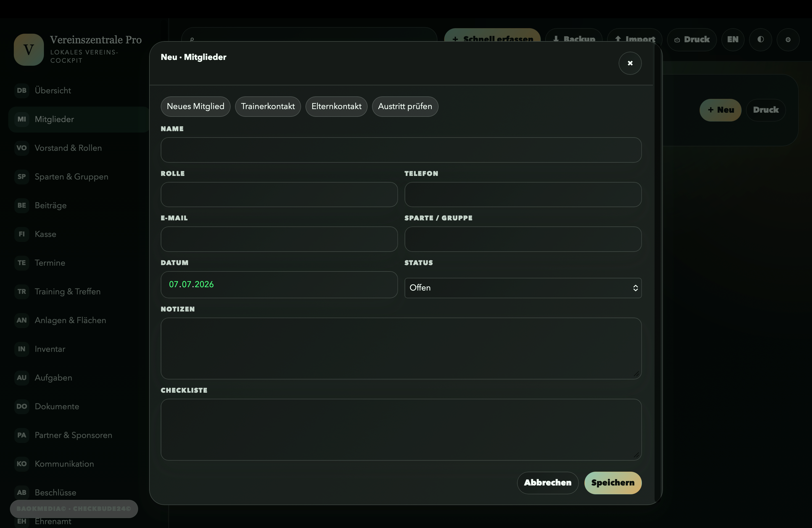Choose the Elternkontakt template chip

(x=336, y=106)
